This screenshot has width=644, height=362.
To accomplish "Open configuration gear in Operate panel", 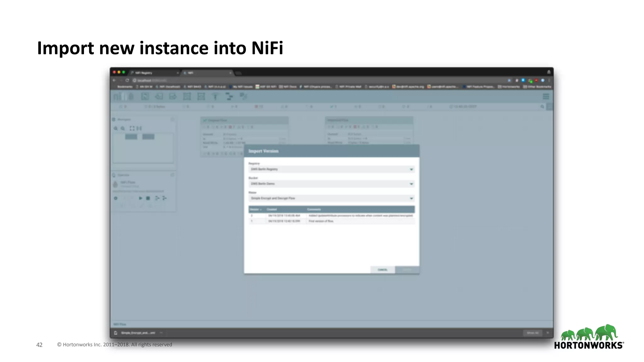I will coord(116,198).
